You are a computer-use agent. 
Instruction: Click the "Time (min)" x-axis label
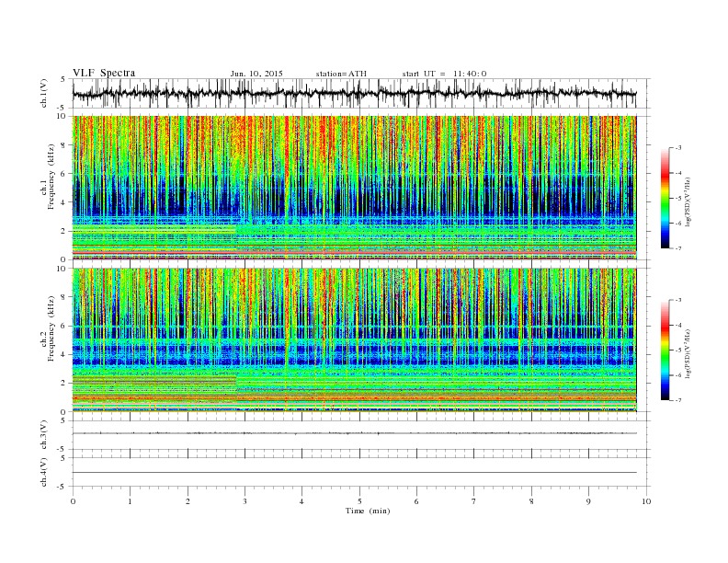368,511
